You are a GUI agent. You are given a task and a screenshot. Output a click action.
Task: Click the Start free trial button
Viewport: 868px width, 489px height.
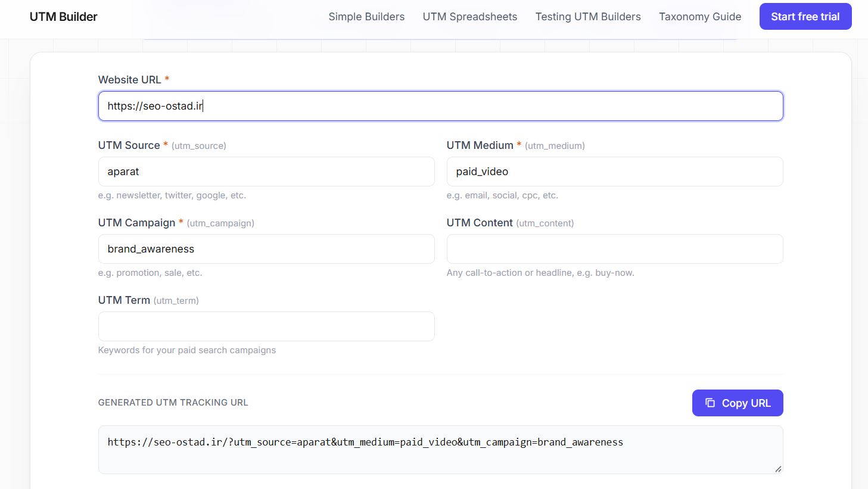805,17
